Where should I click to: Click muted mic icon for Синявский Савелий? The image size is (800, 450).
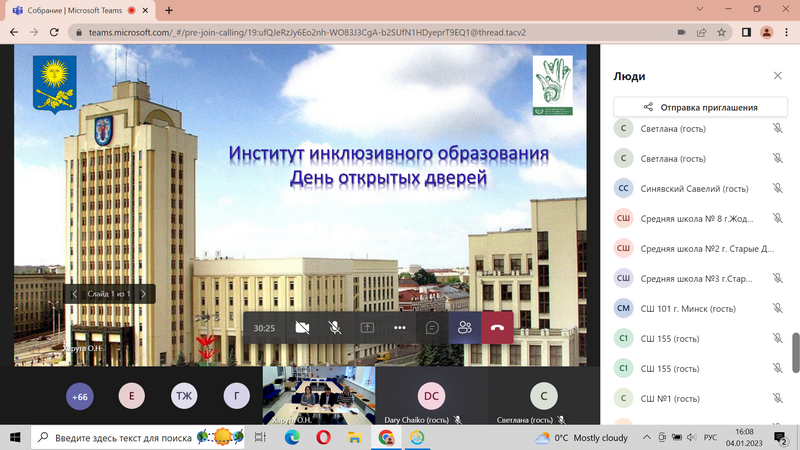tap(777, 188)
